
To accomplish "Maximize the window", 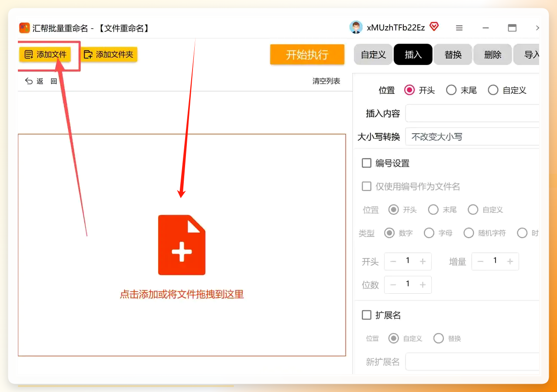I will click(512, 28).
